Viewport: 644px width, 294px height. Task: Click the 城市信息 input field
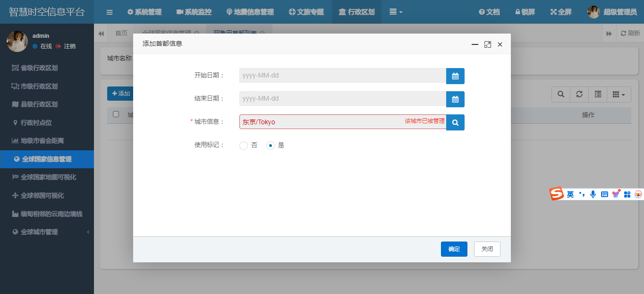point(343,122)
